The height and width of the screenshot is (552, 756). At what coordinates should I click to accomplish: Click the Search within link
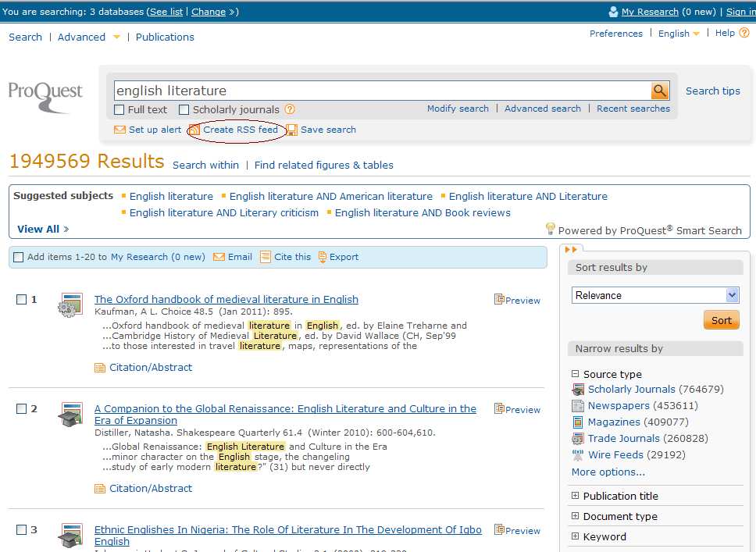pyautogui.click(x=205, y=165)
